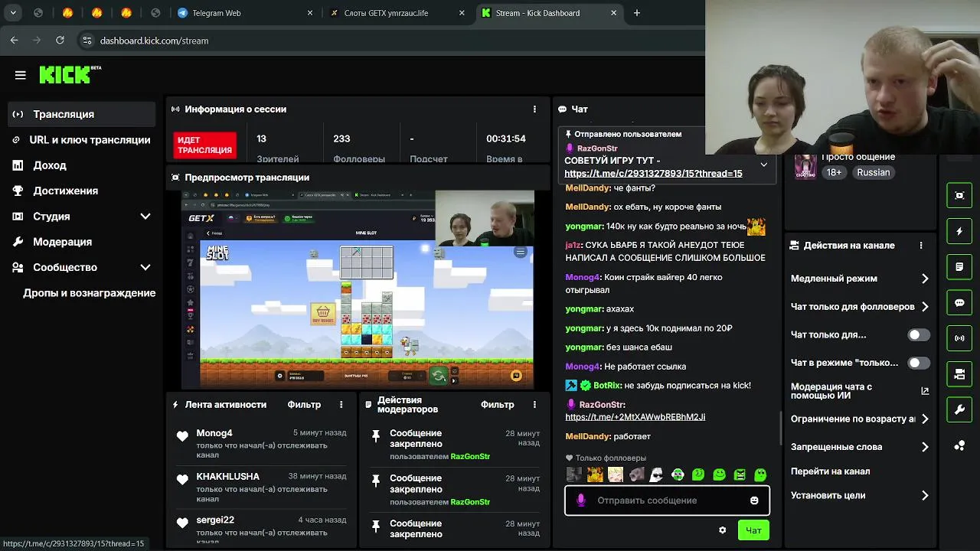Click stream preview widget icon in right rail

(x=959, y=195)
